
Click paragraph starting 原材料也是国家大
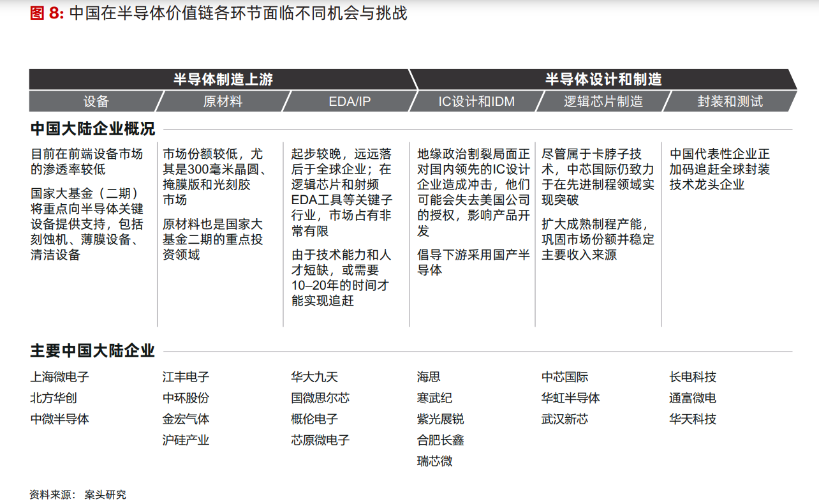tap(213, 239)
